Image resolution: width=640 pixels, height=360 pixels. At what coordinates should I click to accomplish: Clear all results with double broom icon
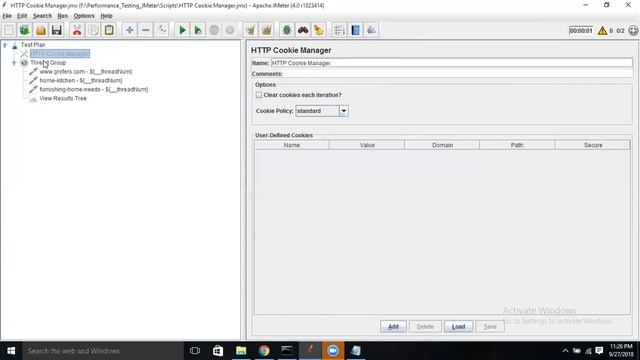point(267,30)
